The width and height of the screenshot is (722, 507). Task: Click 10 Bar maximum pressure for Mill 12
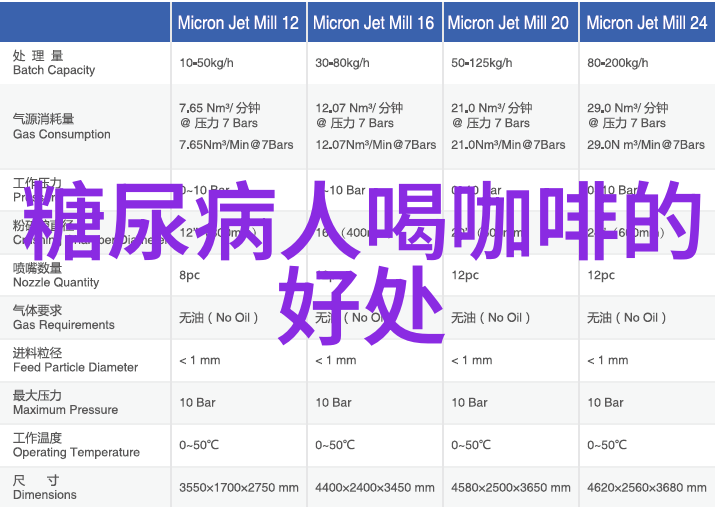tap(198, 402)
